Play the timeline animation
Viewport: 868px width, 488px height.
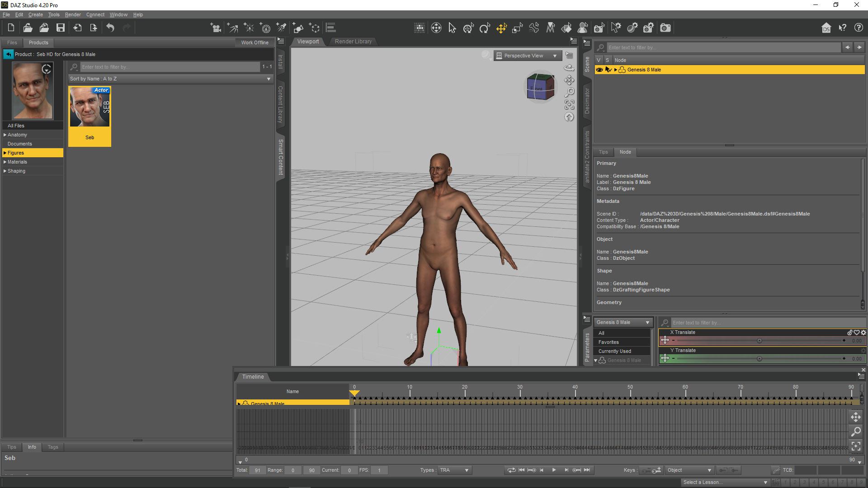pyautogui.click(x=554, y=470)
